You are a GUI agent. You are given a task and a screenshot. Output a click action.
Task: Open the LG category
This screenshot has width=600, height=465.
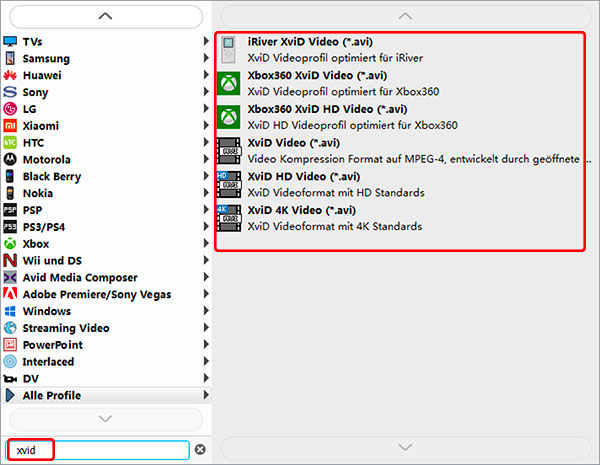coord(106,109)
